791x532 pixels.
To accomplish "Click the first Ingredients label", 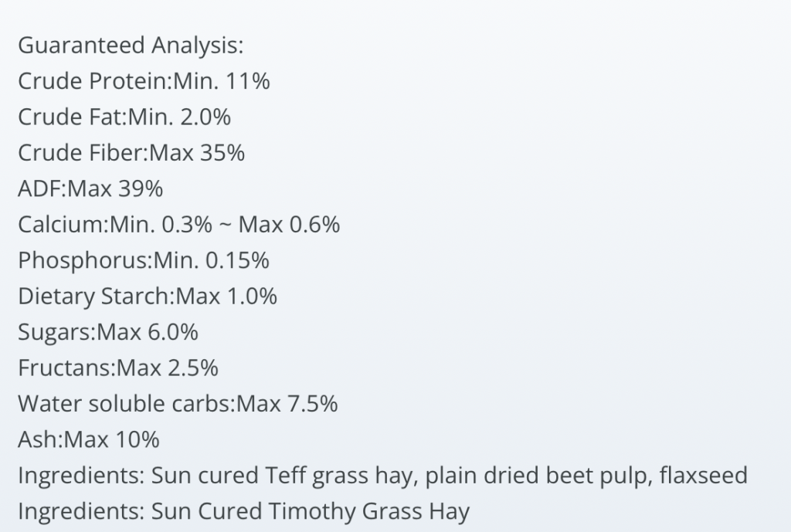I will coord(81,476).
